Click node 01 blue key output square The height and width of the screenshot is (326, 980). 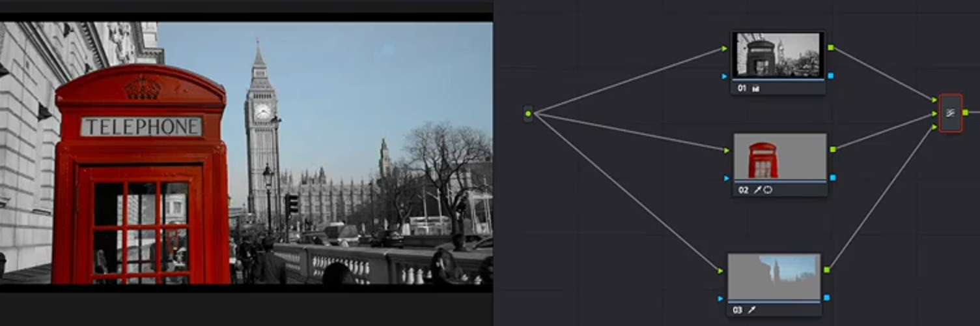tap(831, 76)
